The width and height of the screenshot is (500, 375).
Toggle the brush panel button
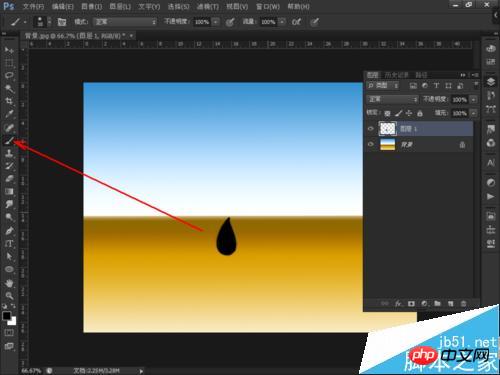pyautogui.click(x=62, y=22)
